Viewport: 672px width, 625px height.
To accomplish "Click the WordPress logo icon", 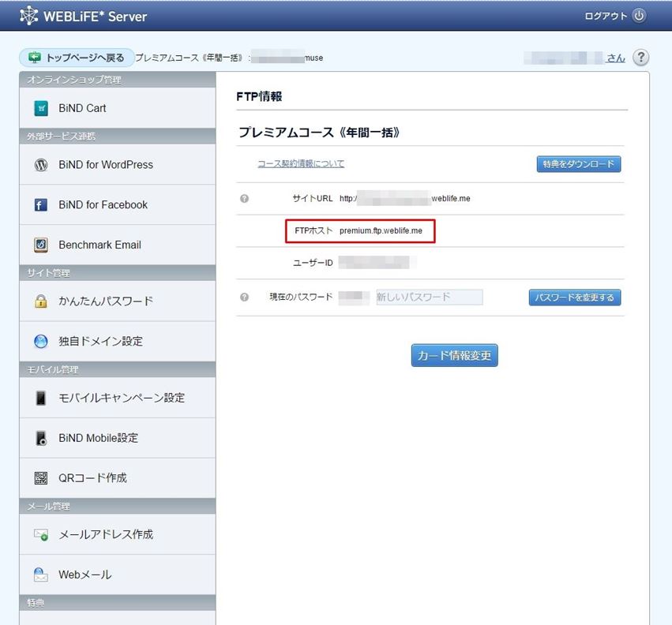I will coord(41,165).
